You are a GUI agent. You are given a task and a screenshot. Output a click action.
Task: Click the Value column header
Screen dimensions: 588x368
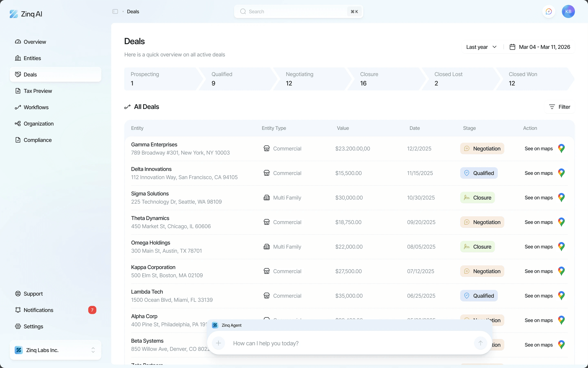click(343, 128)
